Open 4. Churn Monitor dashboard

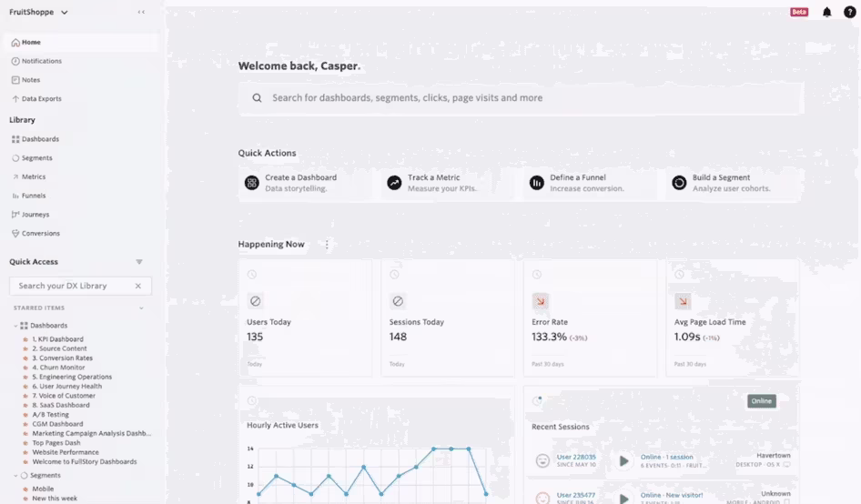coord(58,368)
